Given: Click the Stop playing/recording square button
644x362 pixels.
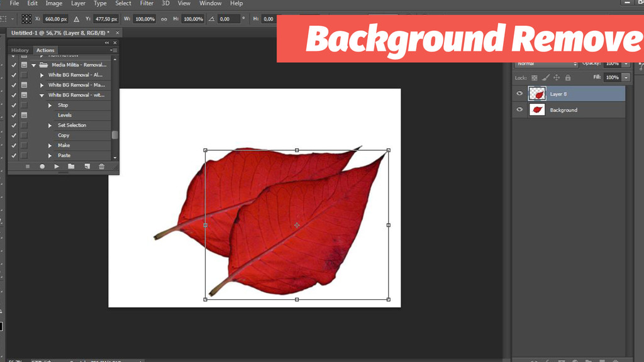Looking at the screenshot, I should (x=28, y=167).
